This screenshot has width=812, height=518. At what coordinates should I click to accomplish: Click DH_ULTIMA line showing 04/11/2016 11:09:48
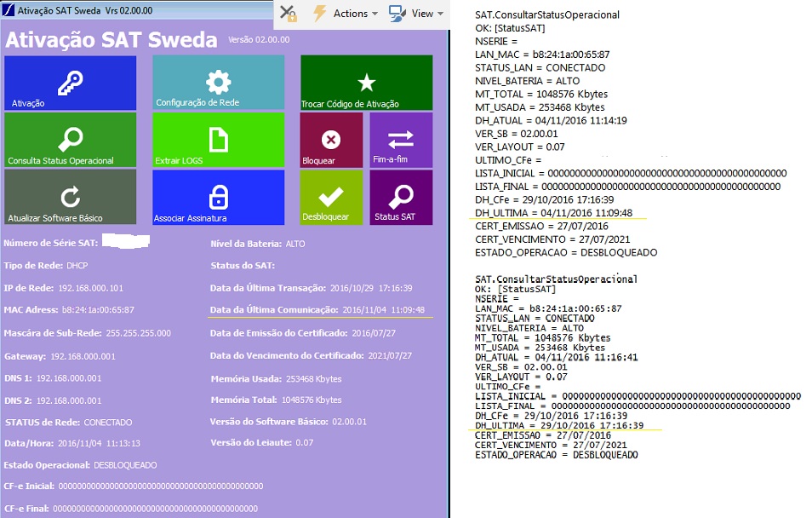point(553,213)
